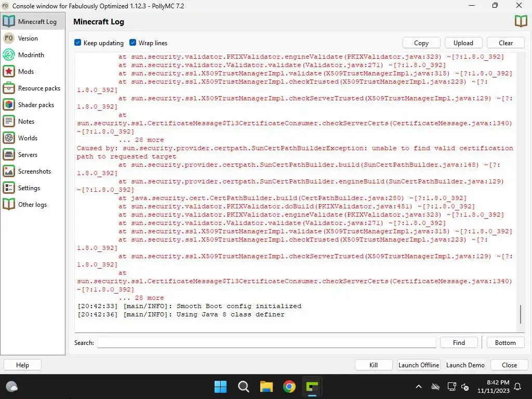Clear the log output

[506, 43]
